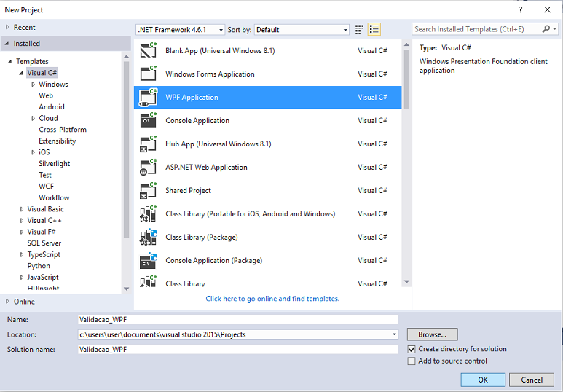Open the Sort by Default dropdown
This screenshot has height=392, width=563.
tap(302, 30)
